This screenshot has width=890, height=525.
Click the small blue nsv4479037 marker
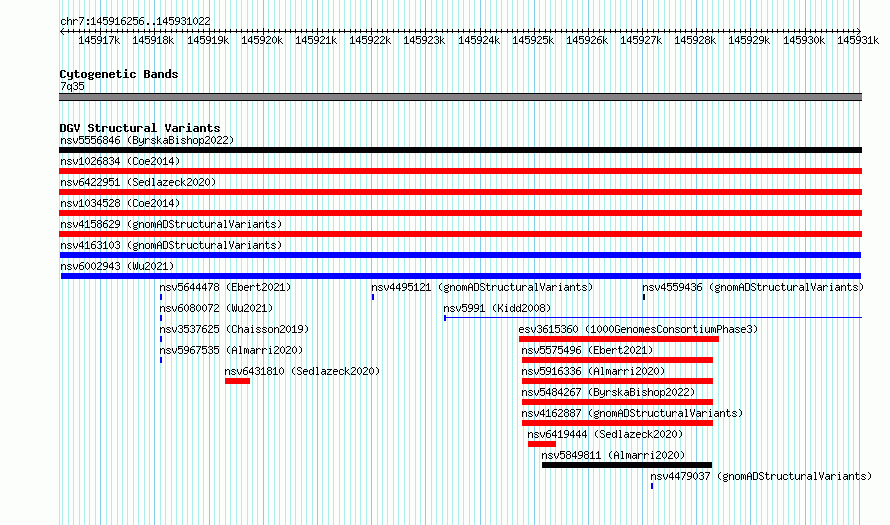pos(652,486)
